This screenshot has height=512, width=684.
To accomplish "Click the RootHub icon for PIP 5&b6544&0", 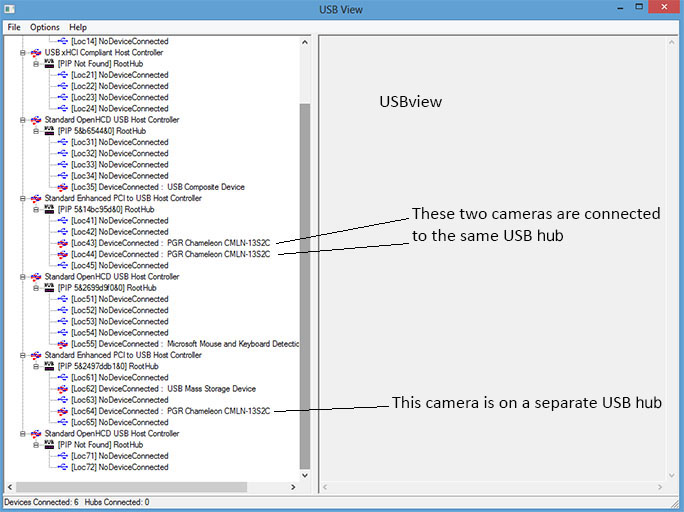I will coord(50,131).
